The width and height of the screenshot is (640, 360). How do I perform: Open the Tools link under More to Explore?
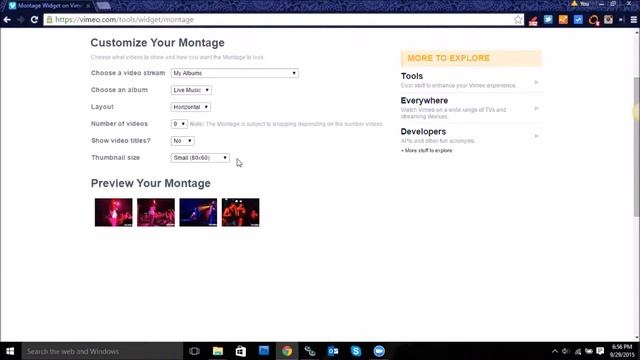[412, 76]
